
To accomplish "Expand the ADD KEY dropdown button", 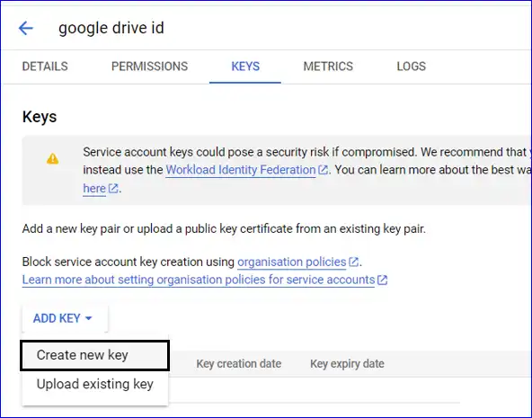I will (65, 318).
